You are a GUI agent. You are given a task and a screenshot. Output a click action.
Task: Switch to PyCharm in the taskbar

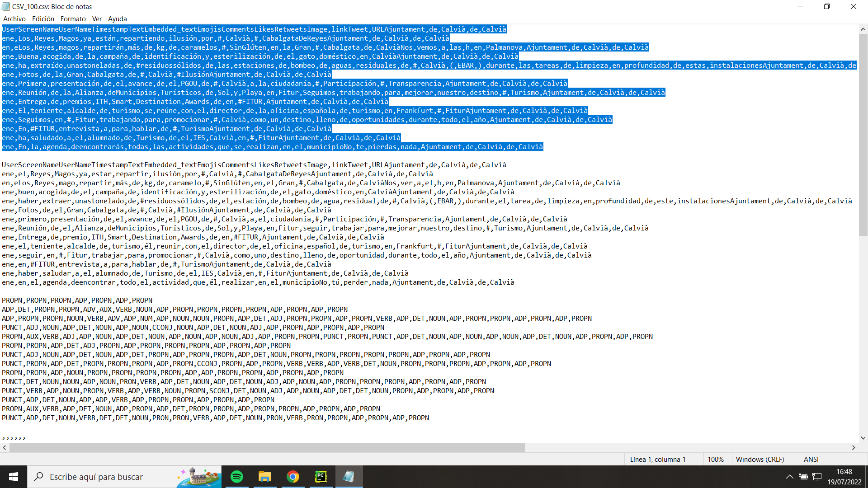point(321,477)
